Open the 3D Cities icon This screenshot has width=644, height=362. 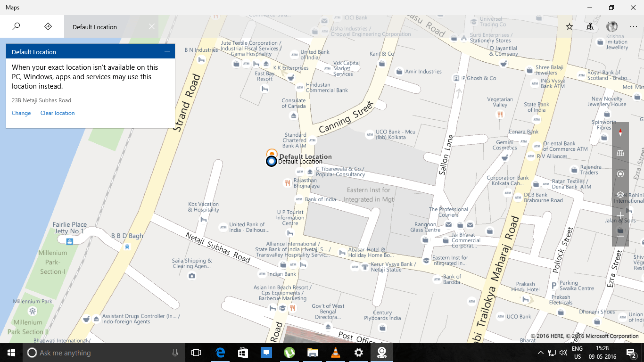pos(590,27)
